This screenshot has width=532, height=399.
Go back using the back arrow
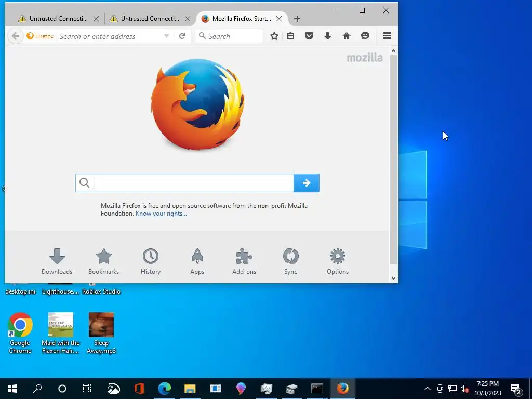(x=15, y=36)
